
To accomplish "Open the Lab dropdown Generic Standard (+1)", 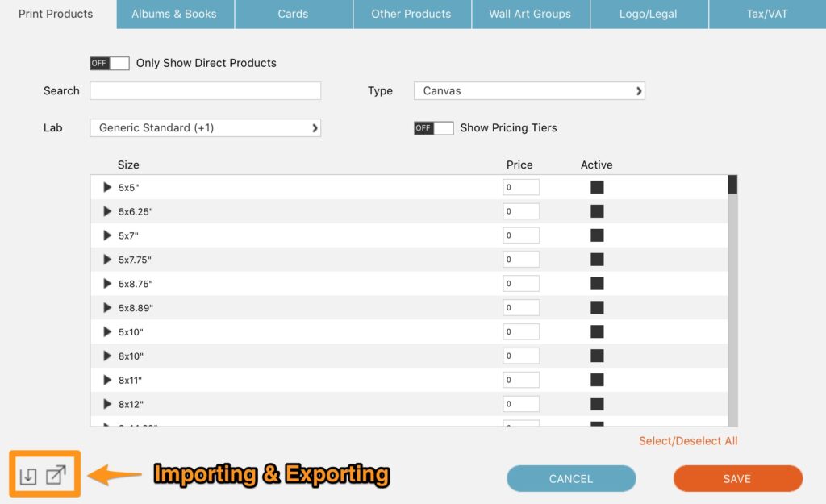I will click(206, 128).
